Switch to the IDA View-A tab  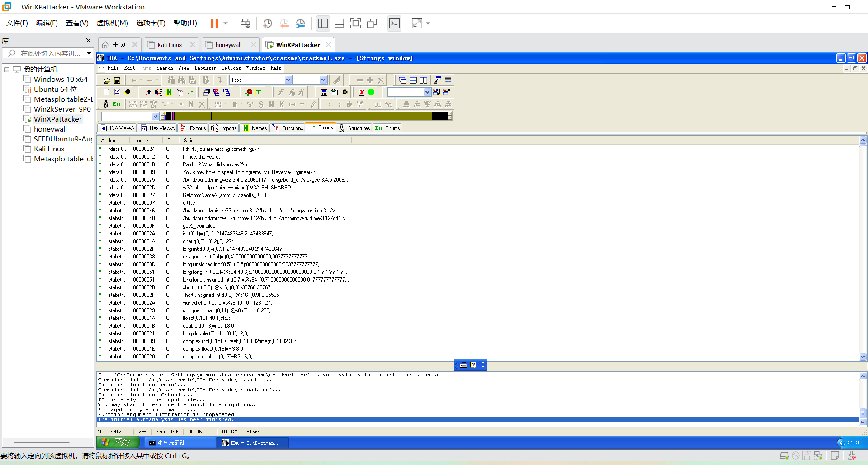117,128
